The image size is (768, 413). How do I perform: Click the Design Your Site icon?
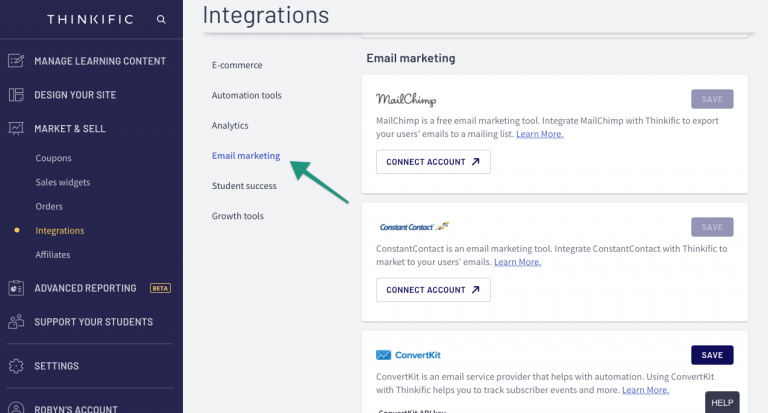(16, 95)
